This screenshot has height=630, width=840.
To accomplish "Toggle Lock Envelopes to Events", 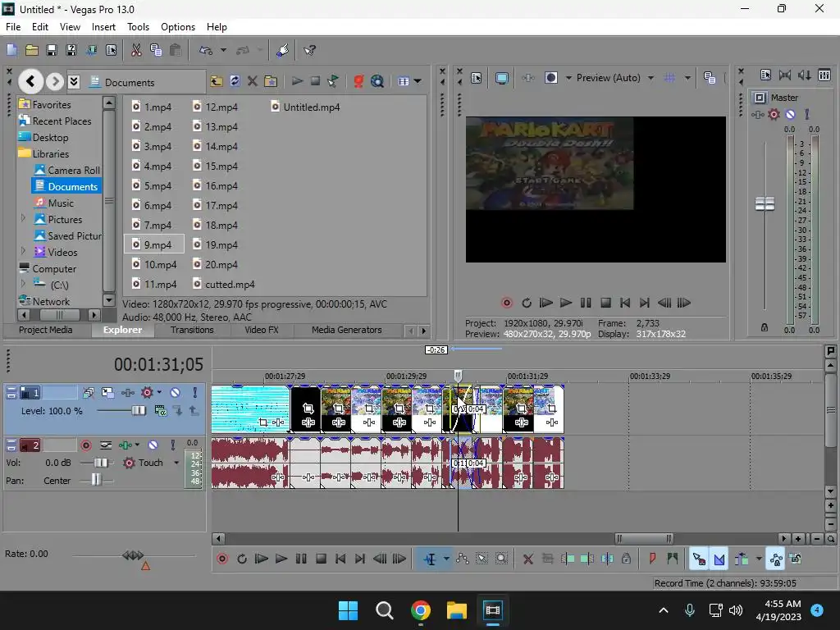I will pos(776,559).
